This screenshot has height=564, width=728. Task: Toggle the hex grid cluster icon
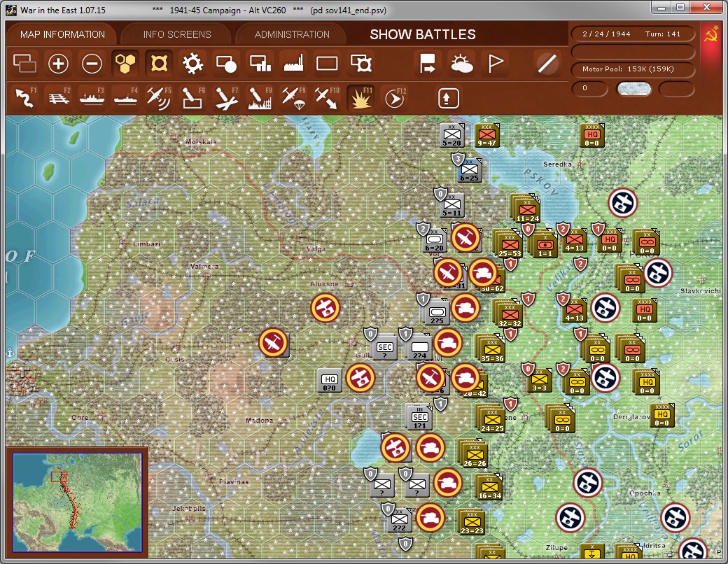125,64
